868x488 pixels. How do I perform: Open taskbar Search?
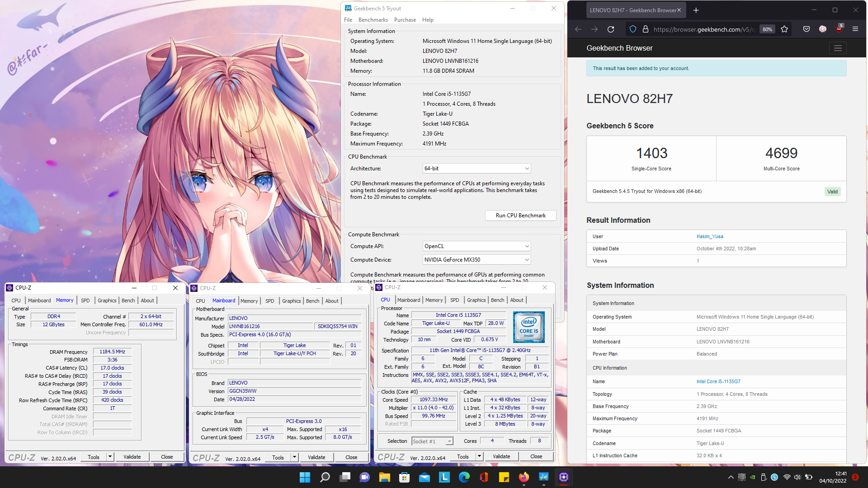[325, 477]
